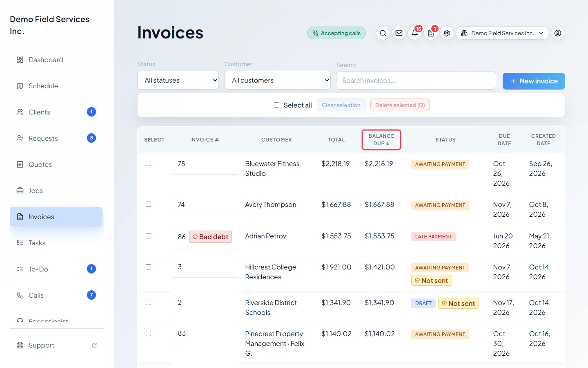Tick the checkbox for invoice 3
This screenshot has height=368, width=588.
149,267
